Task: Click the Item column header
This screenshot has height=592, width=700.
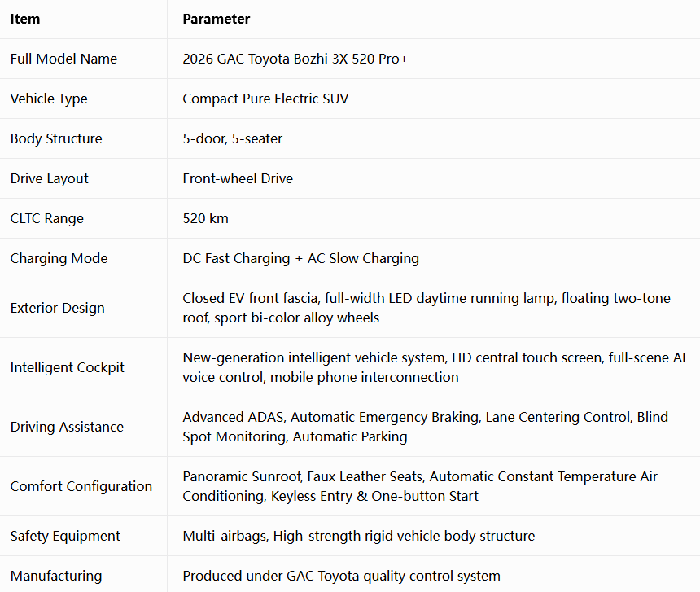Action: (x=25, y=20)
